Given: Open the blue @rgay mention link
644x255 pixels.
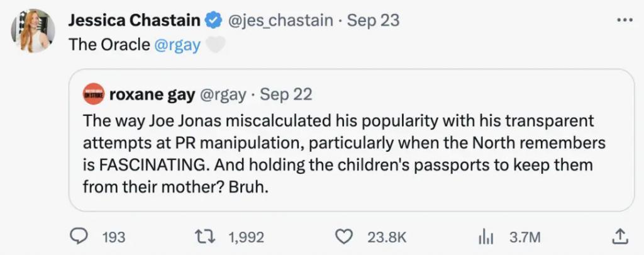Looking at the screenshot, I should tap(177, 46).
